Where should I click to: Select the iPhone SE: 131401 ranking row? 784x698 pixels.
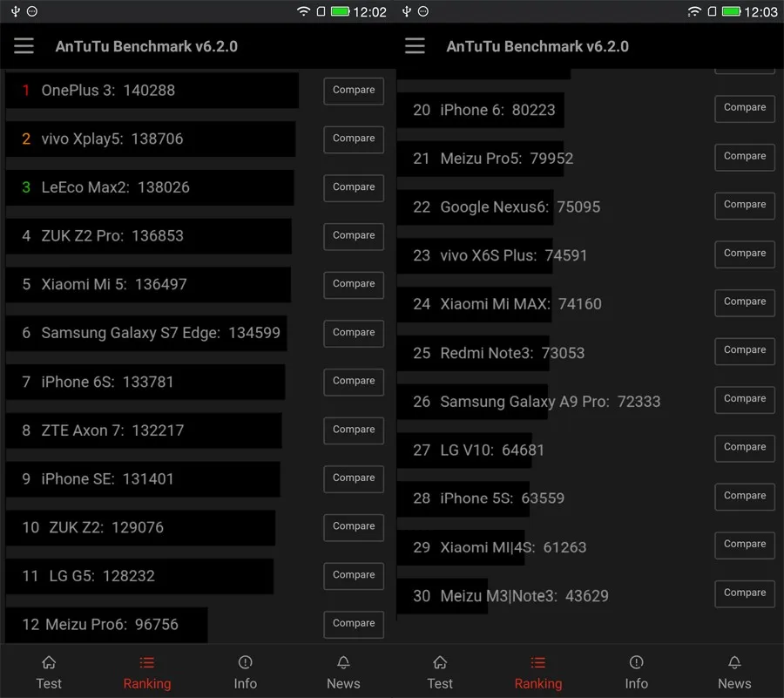[x=143, y=478]
